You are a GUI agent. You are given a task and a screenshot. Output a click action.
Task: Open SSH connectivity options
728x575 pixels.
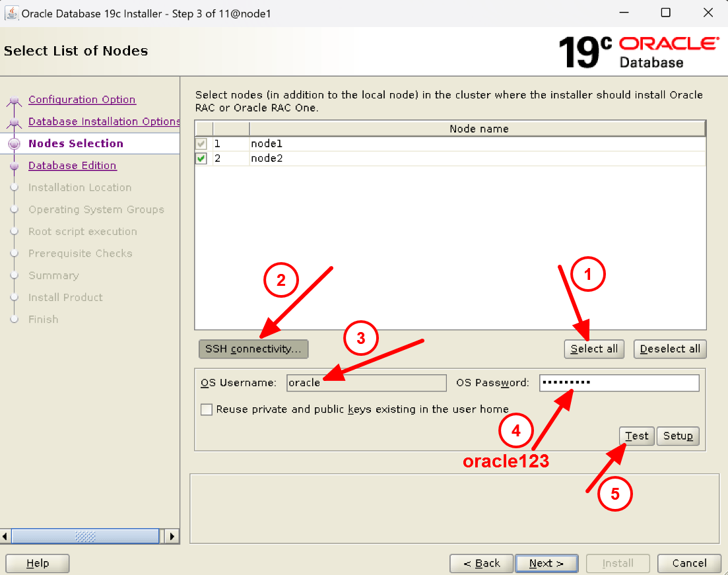click(253, 349)
